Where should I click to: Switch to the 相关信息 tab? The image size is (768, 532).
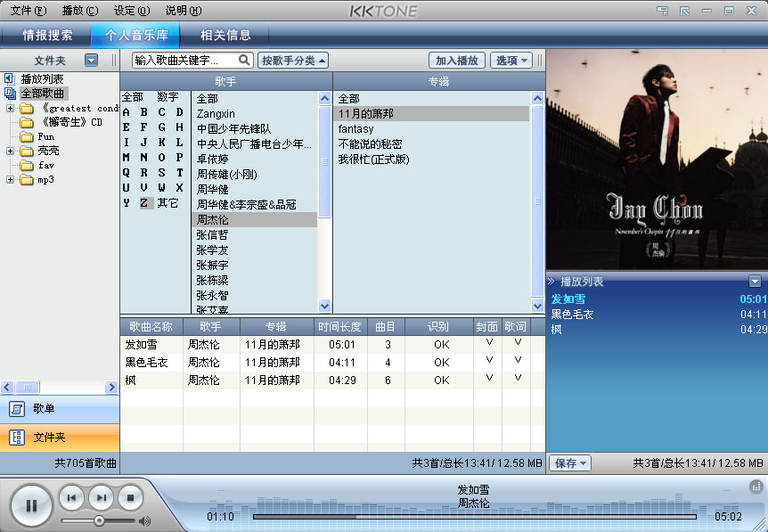click(225, 35)
